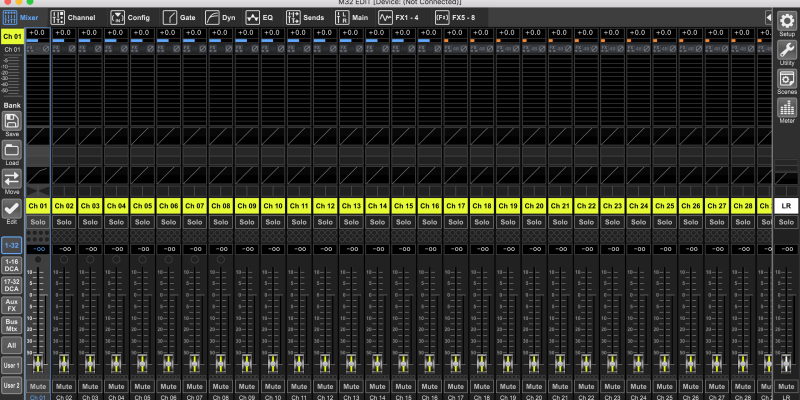Collapse the right sidebar with the arrow

tap(769, 17)
